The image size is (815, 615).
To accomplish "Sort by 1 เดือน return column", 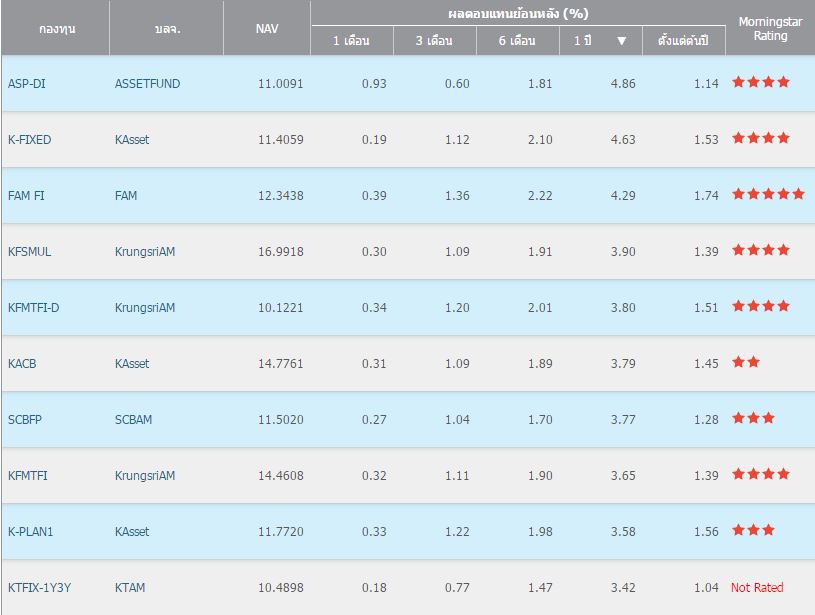I will (351, 41).
